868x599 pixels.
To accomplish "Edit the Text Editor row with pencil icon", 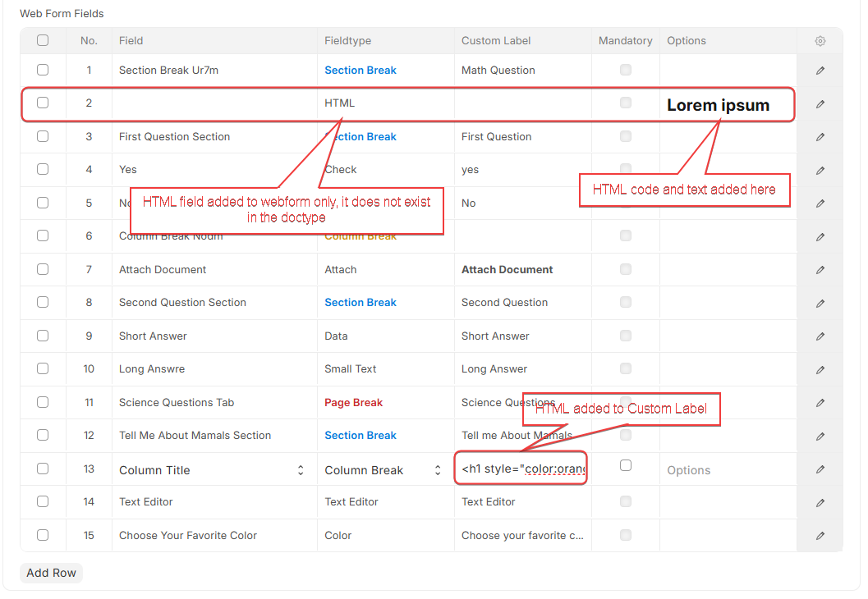I will tap(820, 502).
